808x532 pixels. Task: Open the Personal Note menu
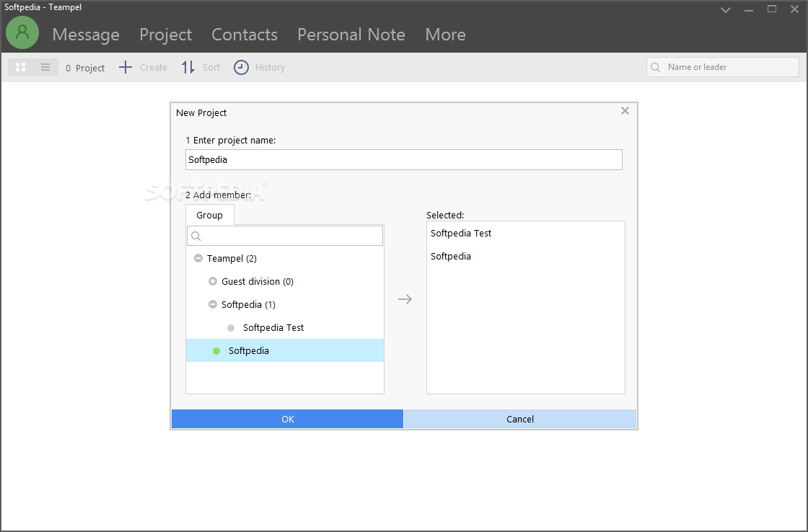pyautogui.click(x=351, y=35)
